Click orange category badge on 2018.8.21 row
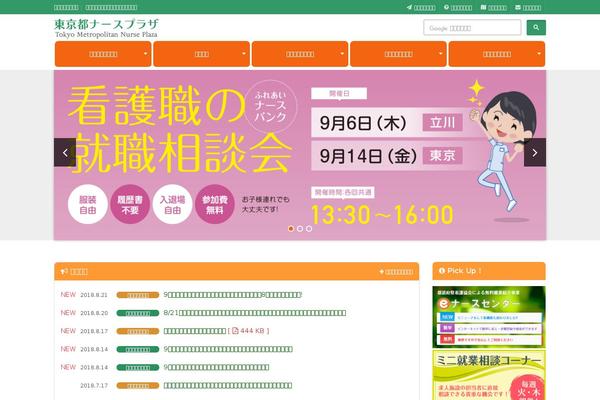 [138, 295]
